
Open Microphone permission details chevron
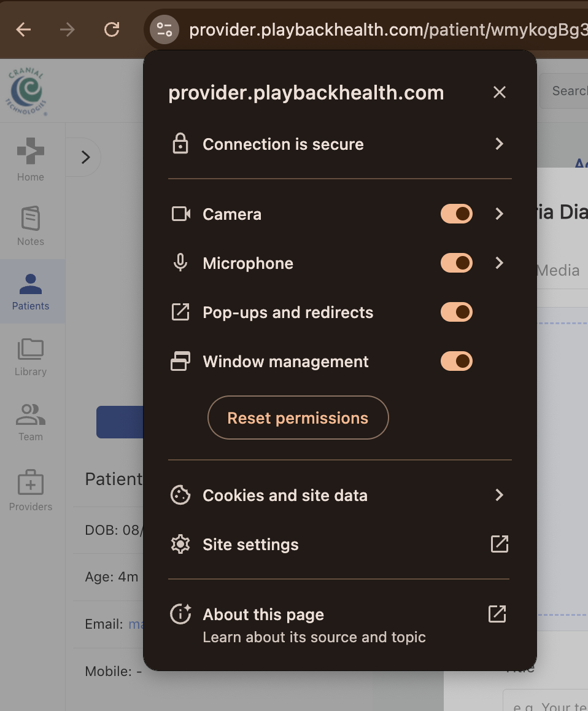(x=499, y=263)
